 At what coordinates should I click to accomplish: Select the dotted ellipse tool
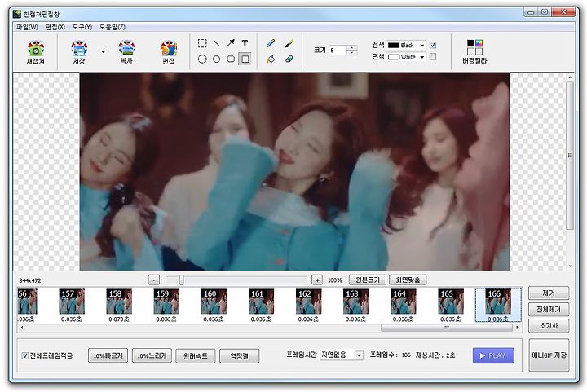pyautogui.click(x=202, y=59)
